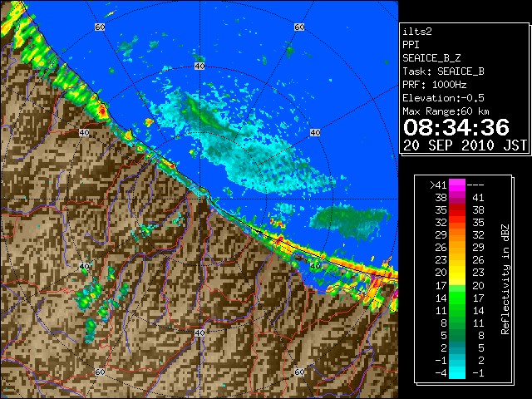Screen dimensions: 532x399
Task: Click the 40 km ring label due north
Action: [199, 66]
